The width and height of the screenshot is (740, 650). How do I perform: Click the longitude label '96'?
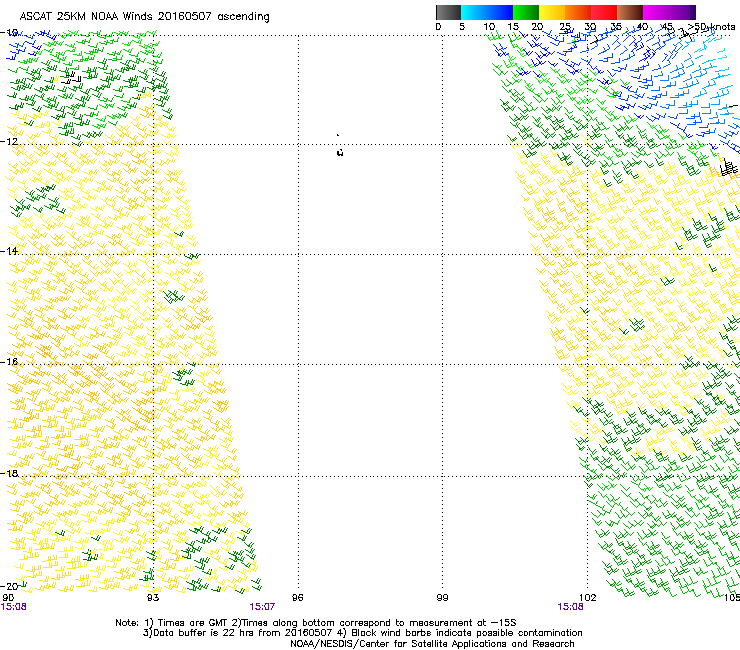pyautogui.click(x=297, y=598)
